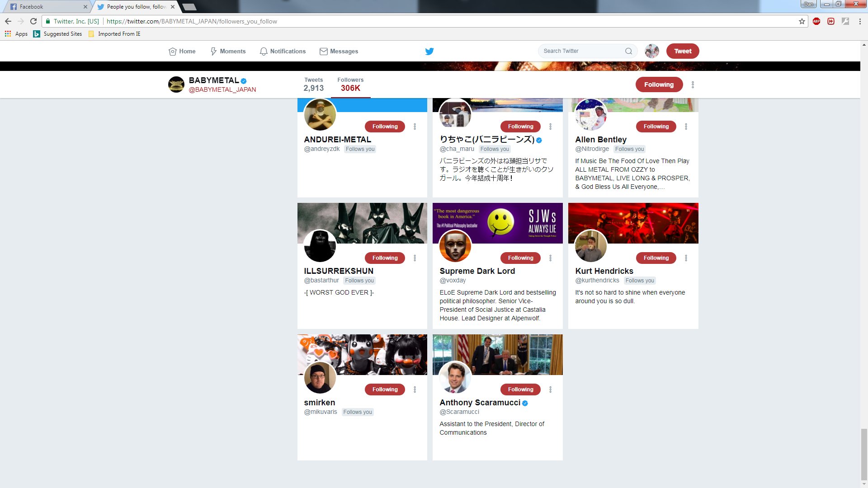This screenshot has width=868, height=488.
Task: Toggle the Following button for Anthony Scaramucci
Action: [520, 389]
